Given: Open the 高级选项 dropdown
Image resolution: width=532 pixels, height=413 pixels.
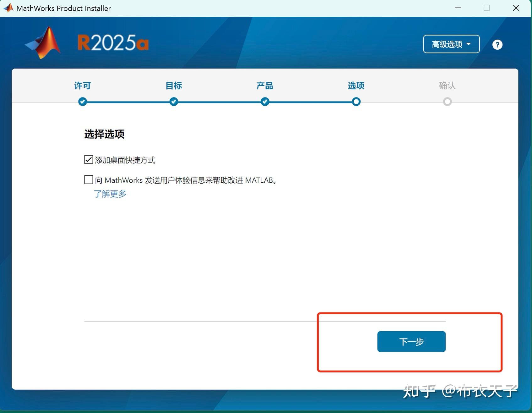Looking at the screenshot, I should click(x=451, y=44).
